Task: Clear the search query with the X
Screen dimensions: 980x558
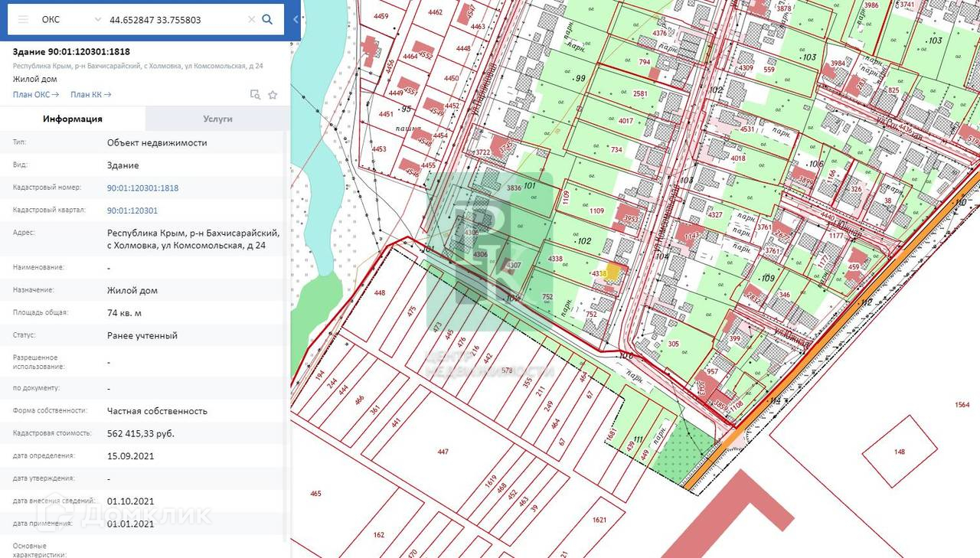Action: point(252,20)
